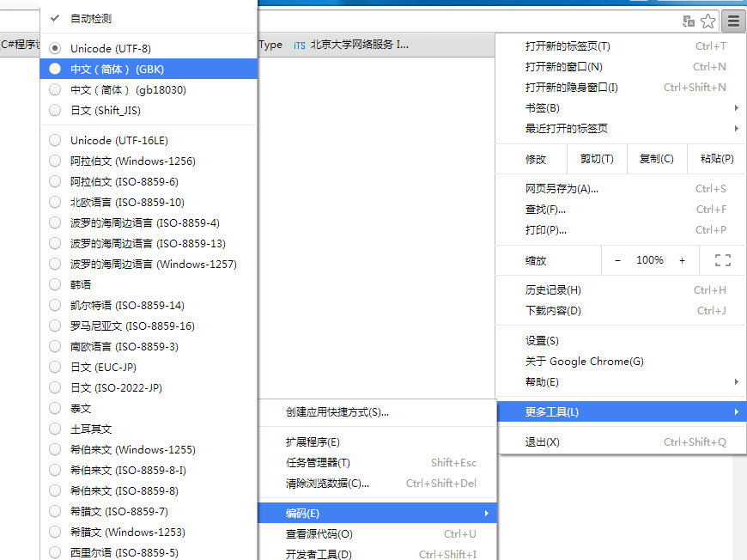Select 韩语 encoding

pos(149,284)
